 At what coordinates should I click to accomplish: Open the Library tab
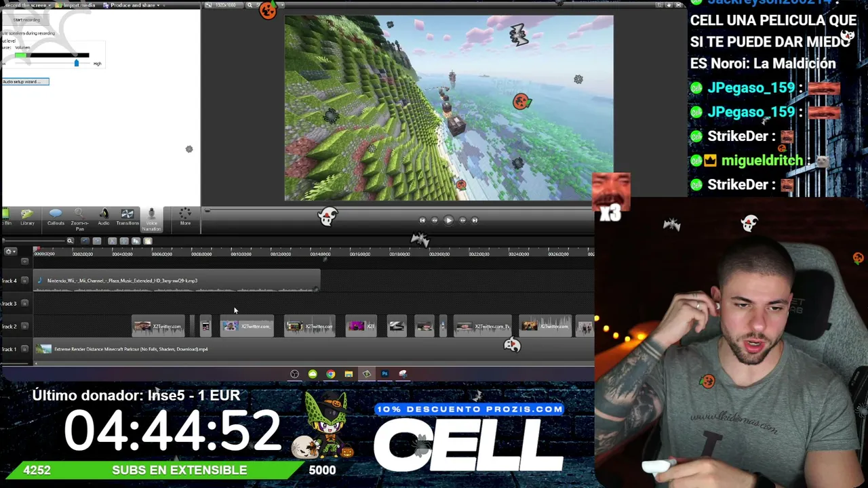coord(27,217)
